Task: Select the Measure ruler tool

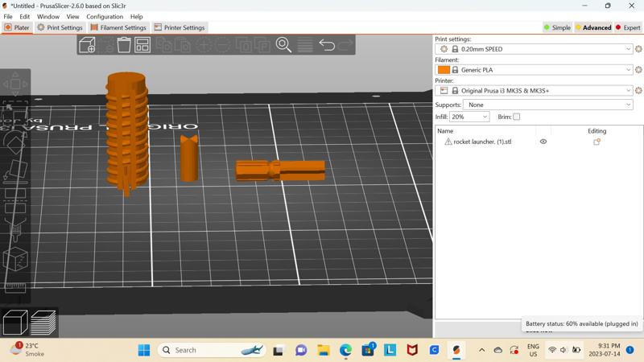Action: click(x=15, y=286)
